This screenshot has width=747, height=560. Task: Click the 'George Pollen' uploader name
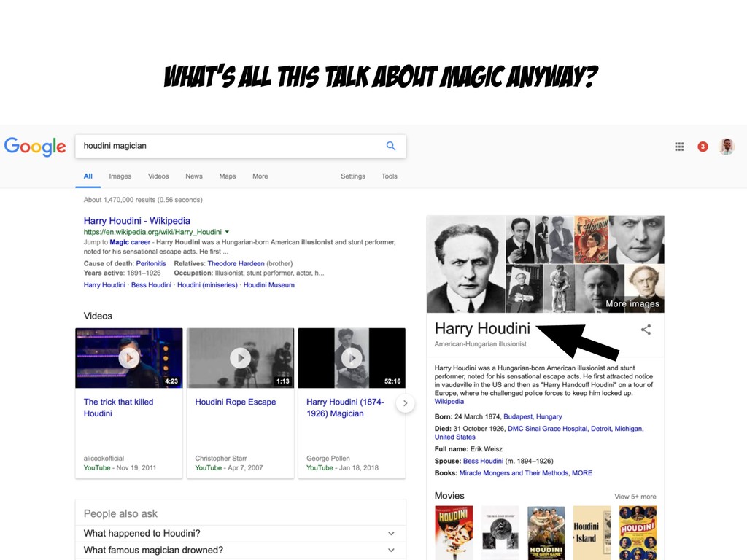(x=328, y=458)
